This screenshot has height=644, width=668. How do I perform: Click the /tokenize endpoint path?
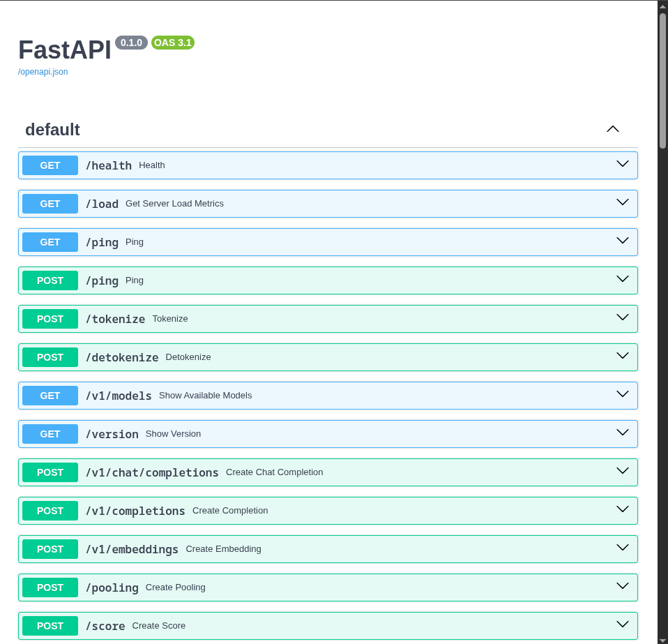115,319
